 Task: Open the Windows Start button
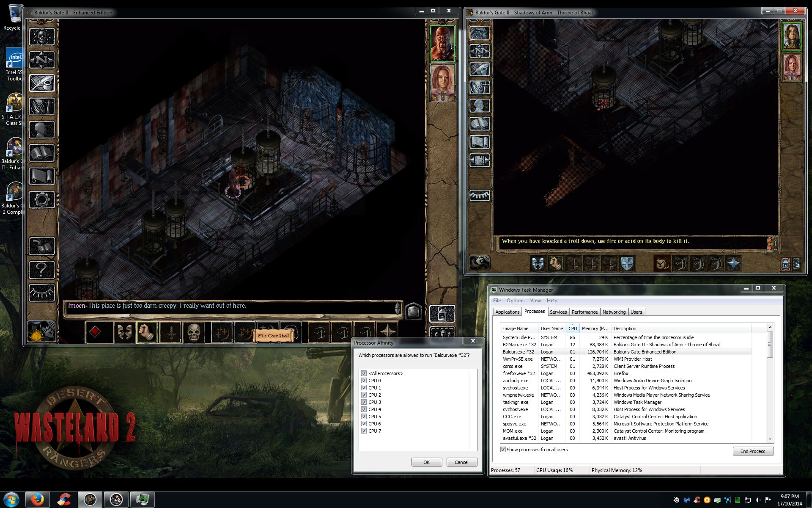[x=11, y=500]
